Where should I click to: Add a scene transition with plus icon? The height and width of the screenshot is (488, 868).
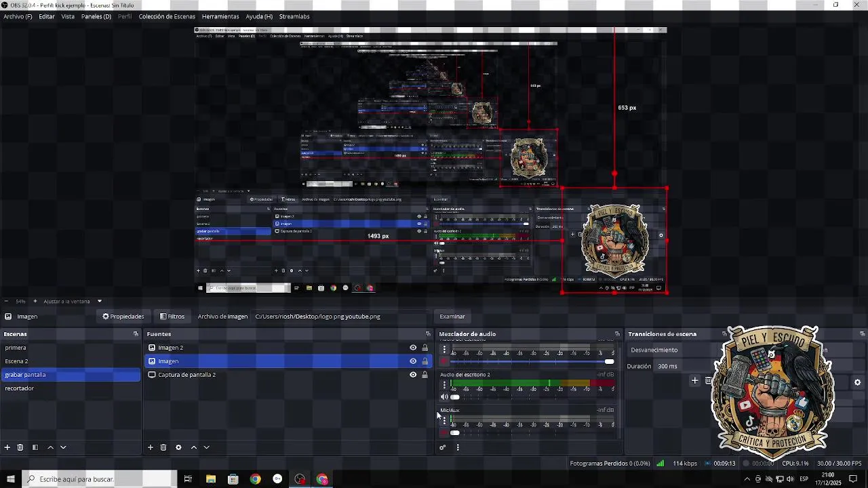(694, 381)
